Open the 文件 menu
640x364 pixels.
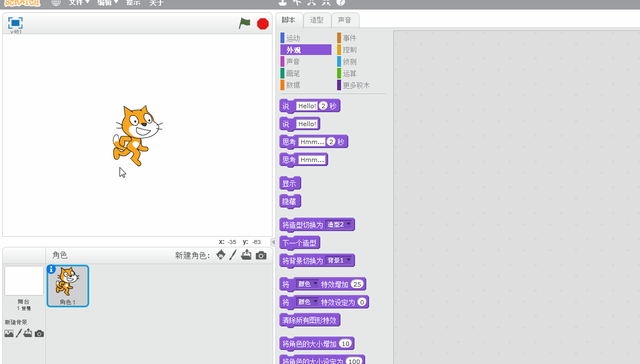(x=79, y=2)
